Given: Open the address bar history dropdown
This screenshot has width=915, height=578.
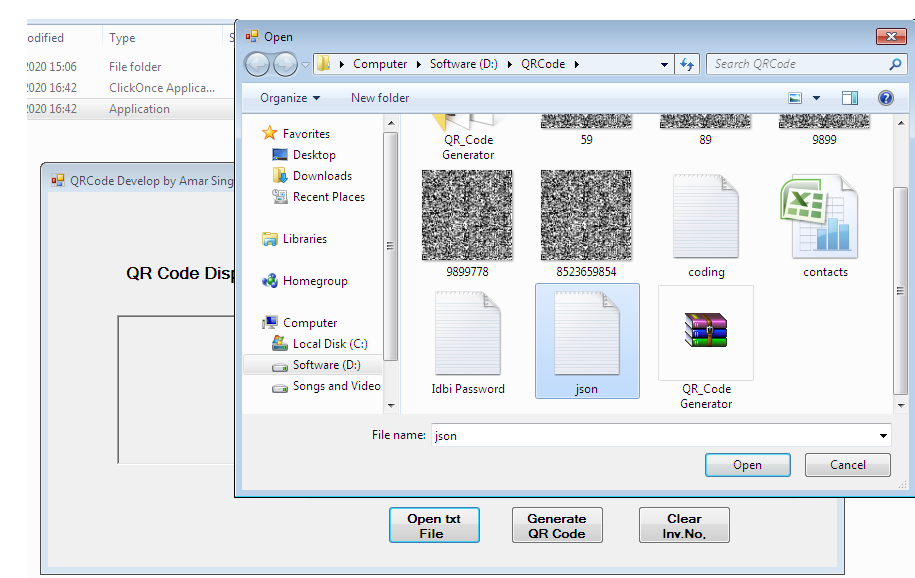Looking at the screenshot, I should (x=664, y=64).
